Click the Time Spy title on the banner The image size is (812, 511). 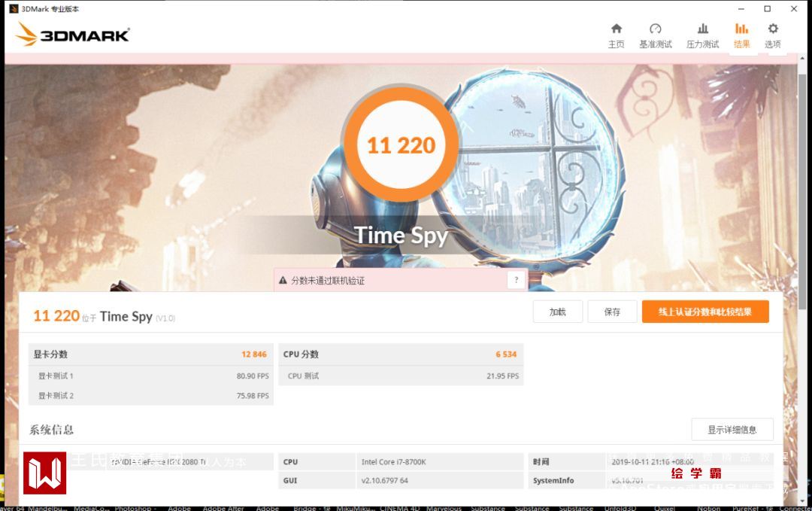coord(401,236)
